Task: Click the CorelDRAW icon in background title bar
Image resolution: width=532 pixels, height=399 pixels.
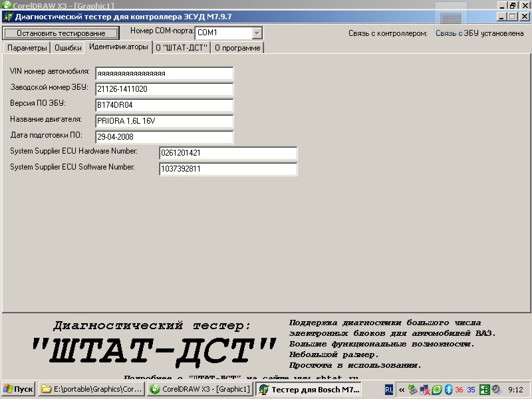Action: pyautogui.click(x=7, y=5)
